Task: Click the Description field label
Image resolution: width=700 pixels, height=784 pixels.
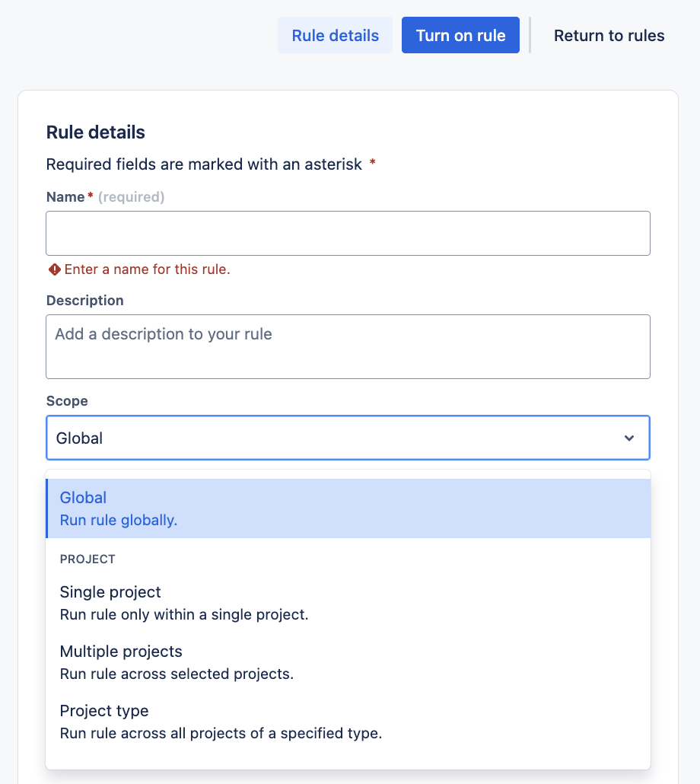Action: click(x=84, y=301)
